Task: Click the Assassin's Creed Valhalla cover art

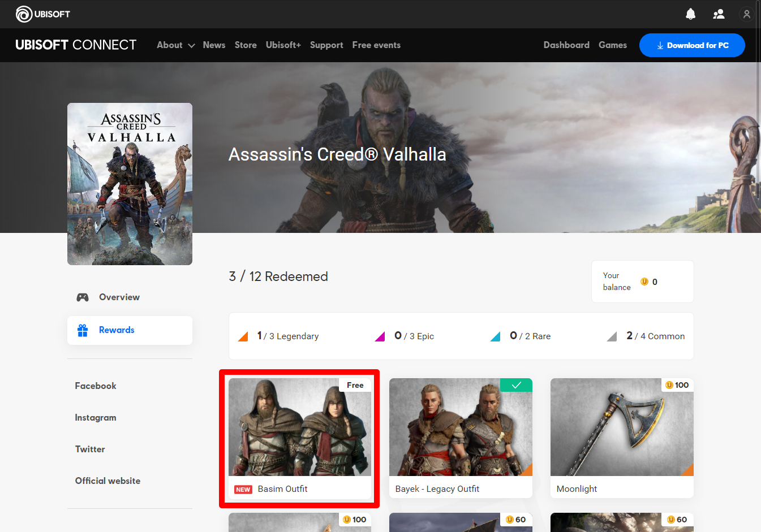Action: (x=130, y=184)
